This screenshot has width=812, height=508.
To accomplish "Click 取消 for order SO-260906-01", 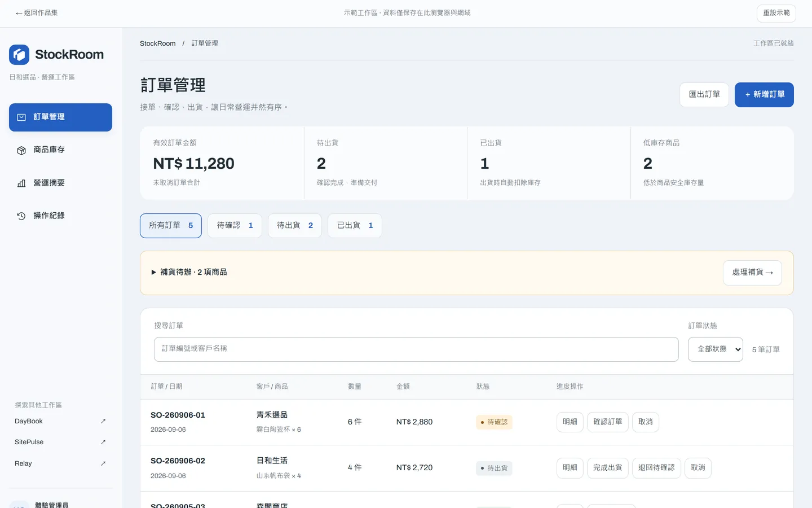I will (x=646, y=422).
